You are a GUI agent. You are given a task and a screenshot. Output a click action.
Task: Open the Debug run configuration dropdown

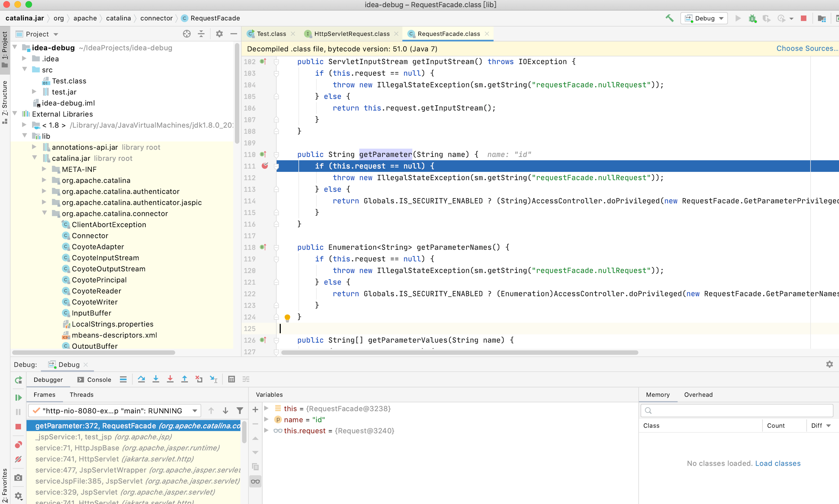704,18
